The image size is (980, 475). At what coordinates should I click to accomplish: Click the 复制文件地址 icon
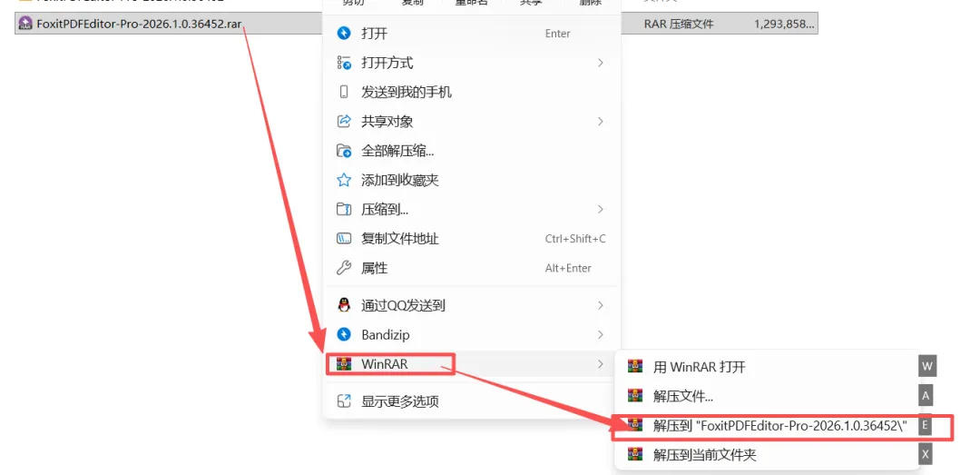click(344, 239)
